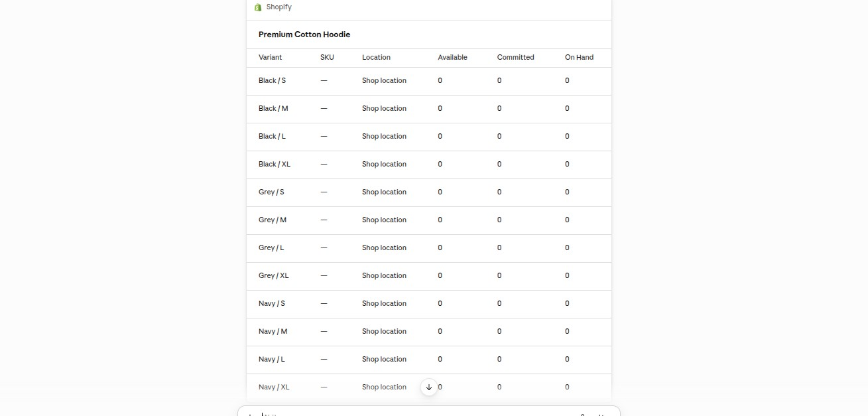Viewport: 868px width, 416px height.
Task: Click the Available value for Black / M
Action: click(440, 109)
